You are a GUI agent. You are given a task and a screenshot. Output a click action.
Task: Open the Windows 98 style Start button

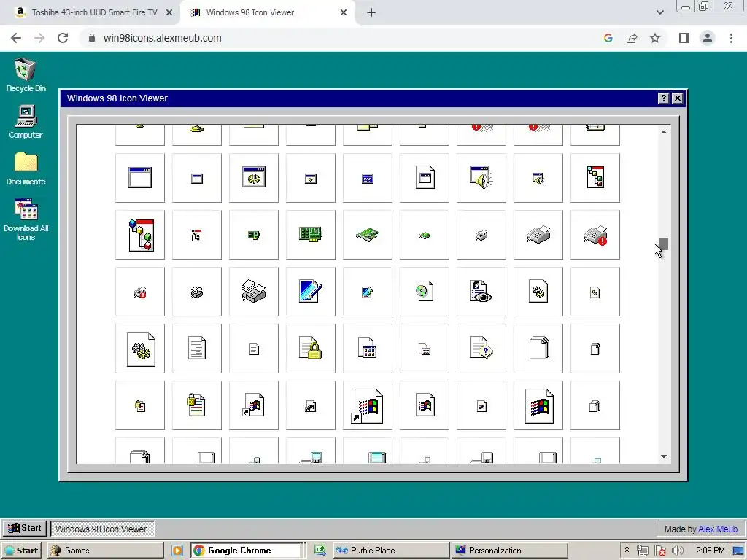pos(25,528)
